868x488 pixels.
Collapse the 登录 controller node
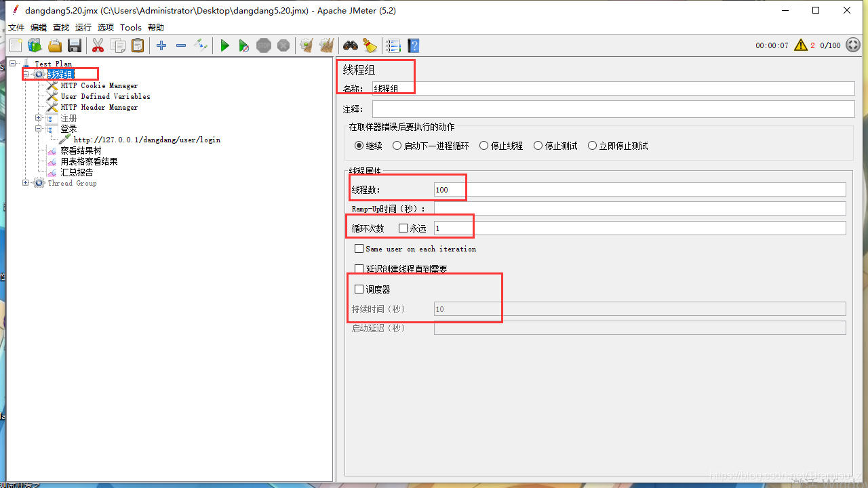tap(39, 129)
